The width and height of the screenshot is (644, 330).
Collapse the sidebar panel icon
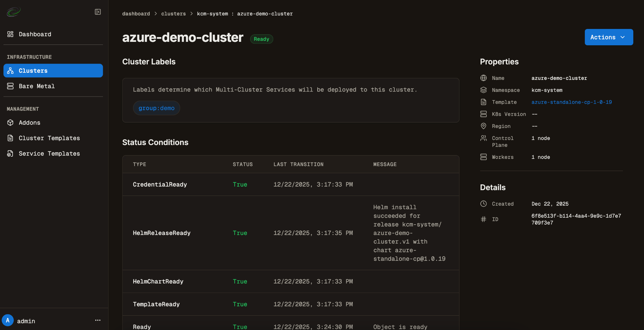[x=98, y=12]
